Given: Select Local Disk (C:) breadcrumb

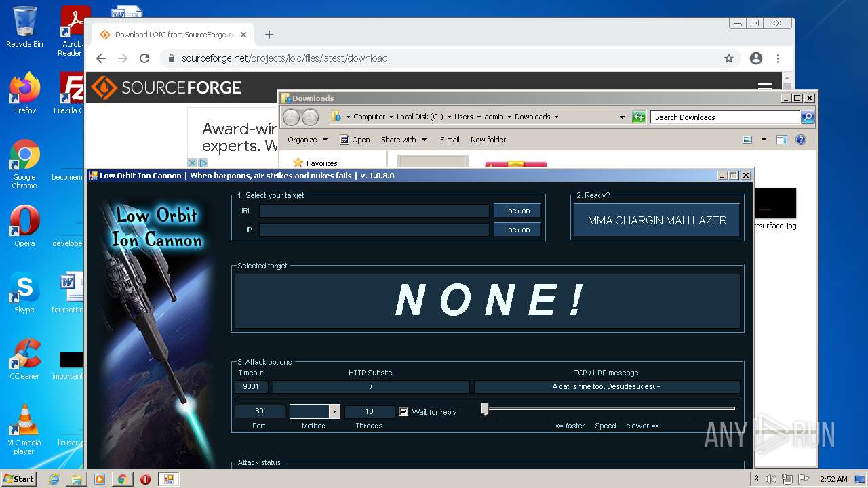Looking at the screenshot, I should click(420, 117).
